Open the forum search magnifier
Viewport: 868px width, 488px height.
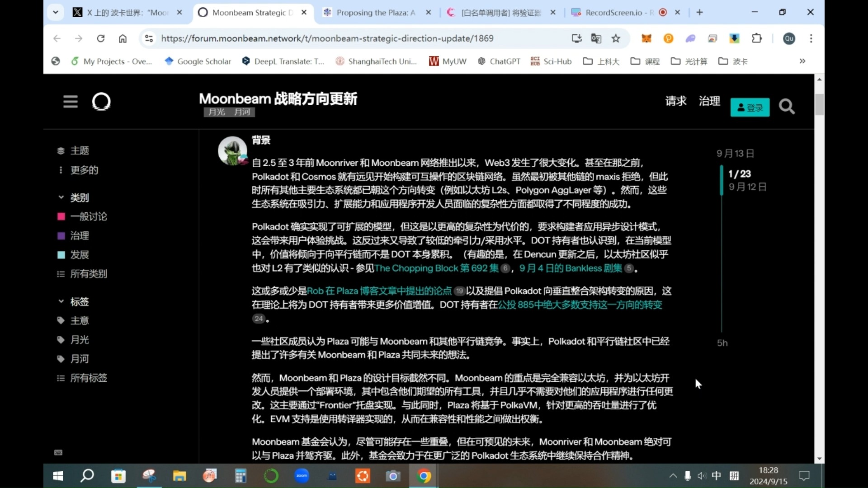[x=787, y=107]
